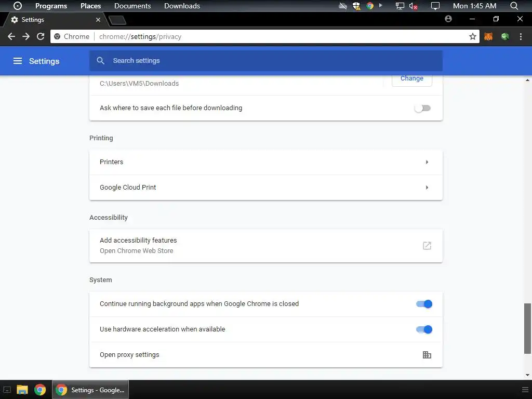Click the Chrome tray icon in top panel

tap(370, 6)
